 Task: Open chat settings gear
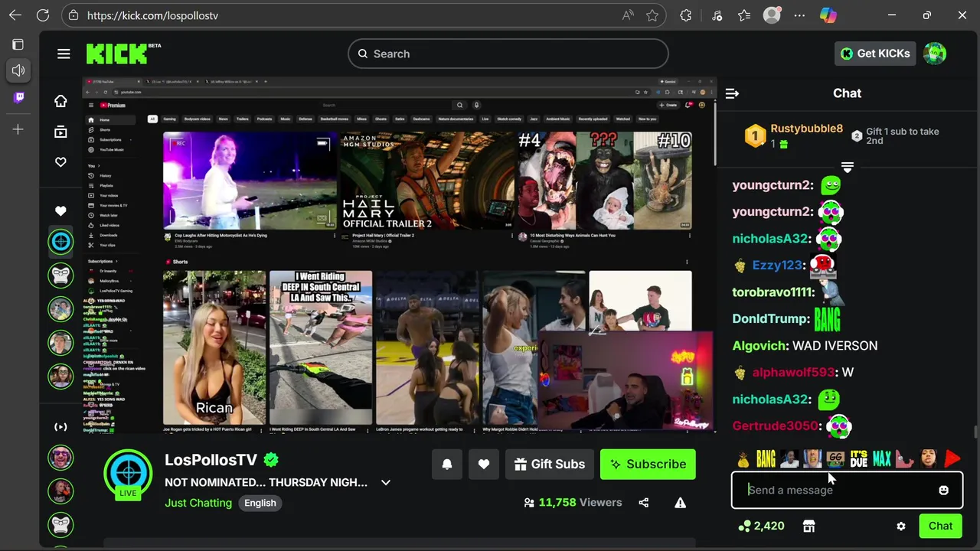point(901,526)
